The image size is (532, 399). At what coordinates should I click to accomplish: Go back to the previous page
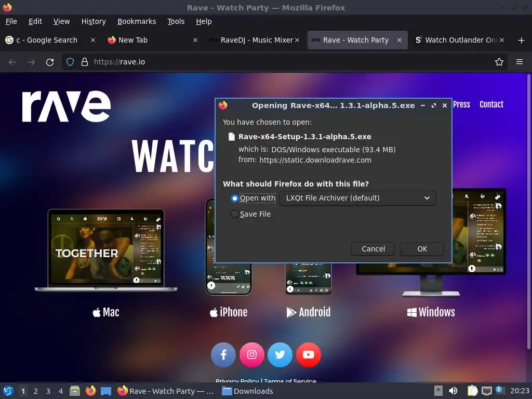point(12,62)
